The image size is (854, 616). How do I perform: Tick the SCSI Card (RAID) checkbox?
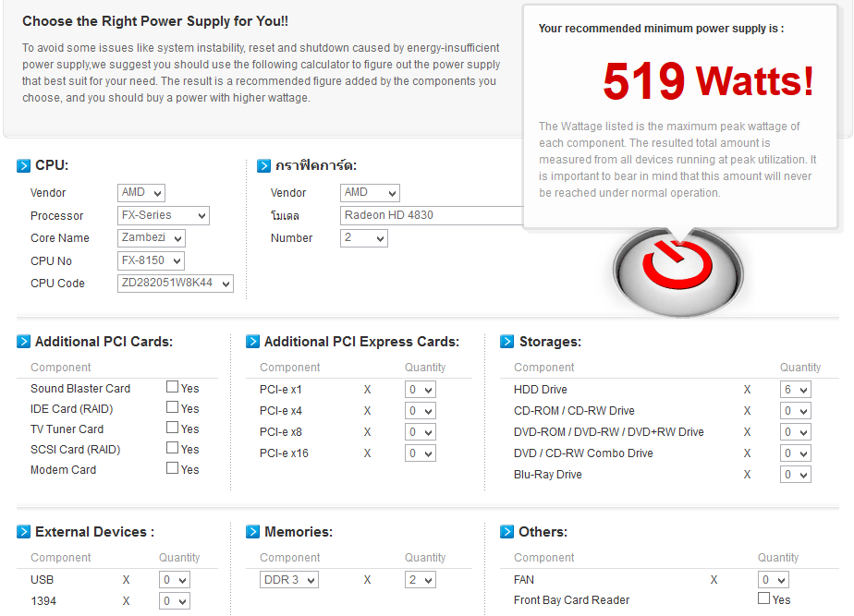(x=172, y=448)
